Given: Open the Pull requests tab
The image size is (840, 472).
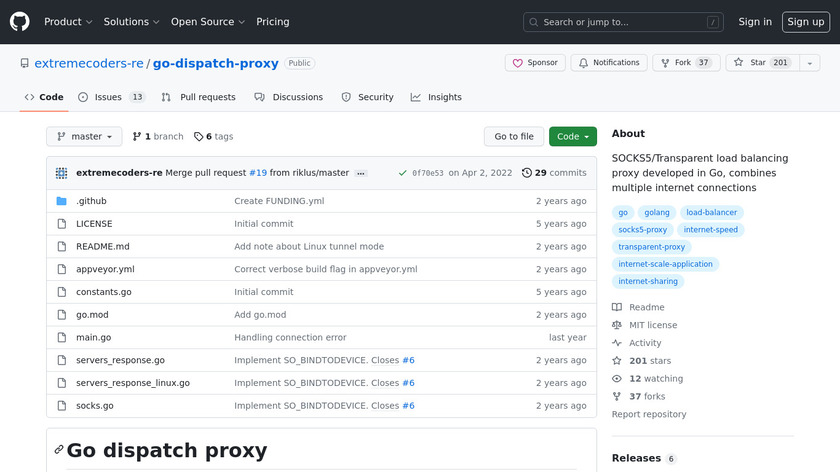Looking at the screenshot, I should [199, 97].
